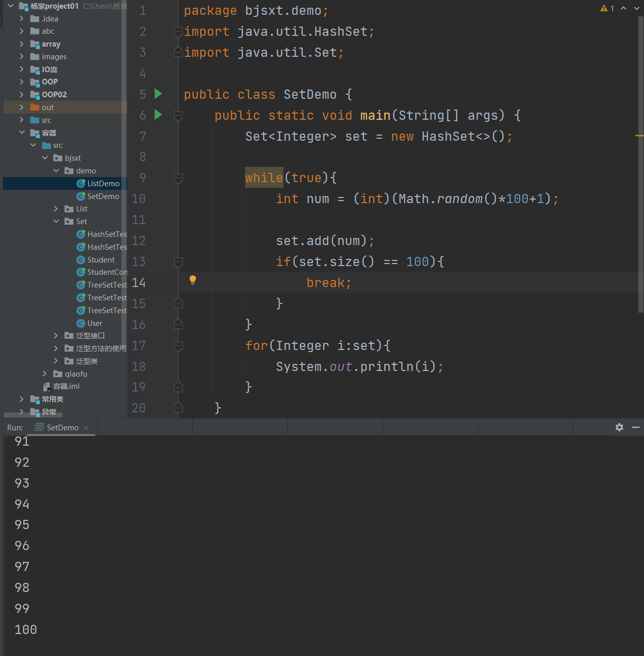Click the project tree horizontal scrollbar
Image resolution: width=644 pixels, height=656 pixels.
pyautogui.click(x=33, y=415)
